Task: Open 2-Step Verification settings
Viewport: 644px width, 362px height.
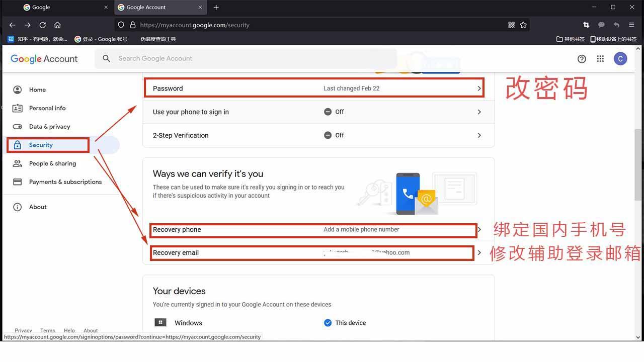Action: pyautogui.click(x=318, y=135)
